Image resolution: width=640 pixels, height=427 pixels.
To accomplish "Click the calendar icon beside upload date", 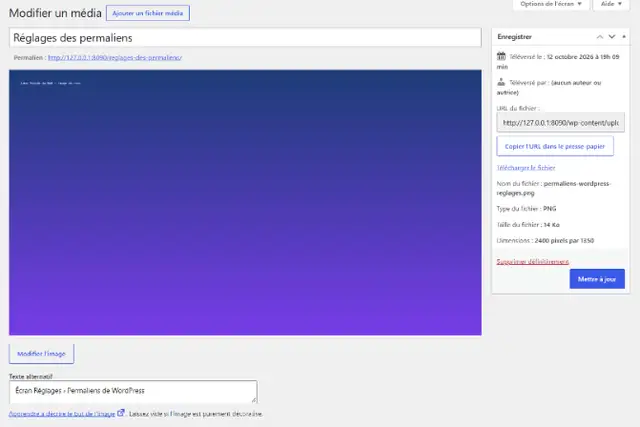I will pos(501,56).
